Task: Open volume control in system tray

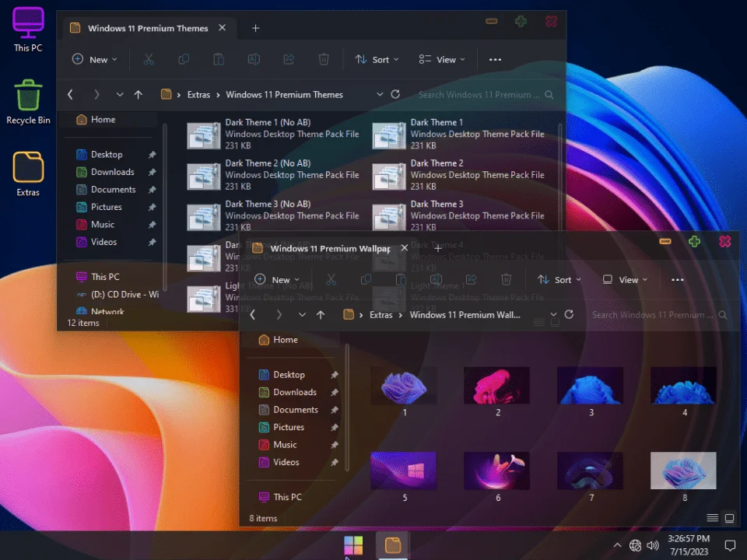Action: [653, 545]
